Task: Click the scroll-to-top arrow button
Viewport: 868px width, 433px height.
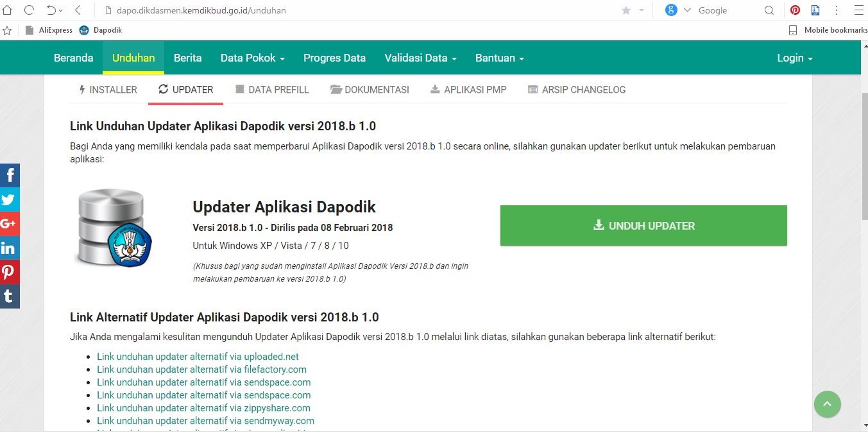Action: coord(827,404)
